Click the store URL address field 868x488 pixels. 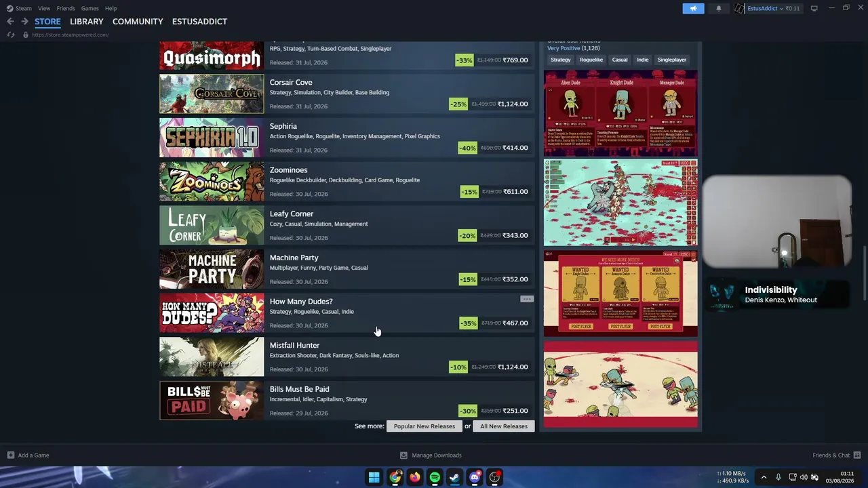(x=70, y=35)
